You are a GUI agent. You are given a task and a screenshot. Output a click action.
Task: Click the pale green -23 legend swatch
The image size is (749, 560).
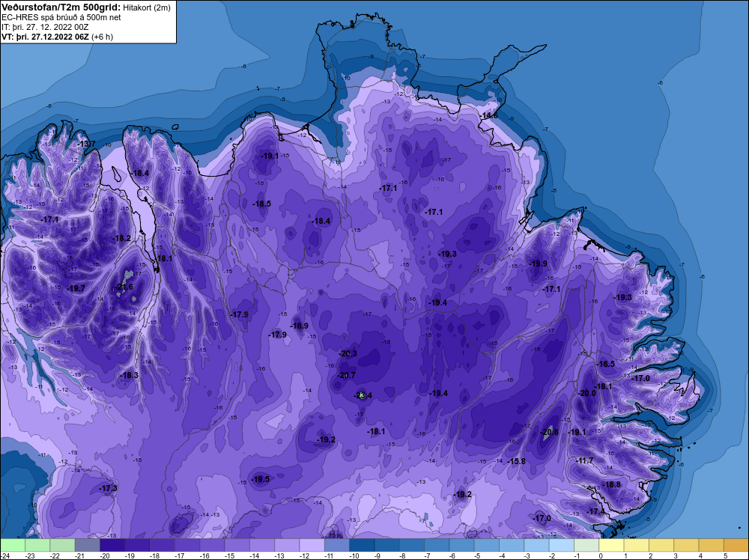37,545
